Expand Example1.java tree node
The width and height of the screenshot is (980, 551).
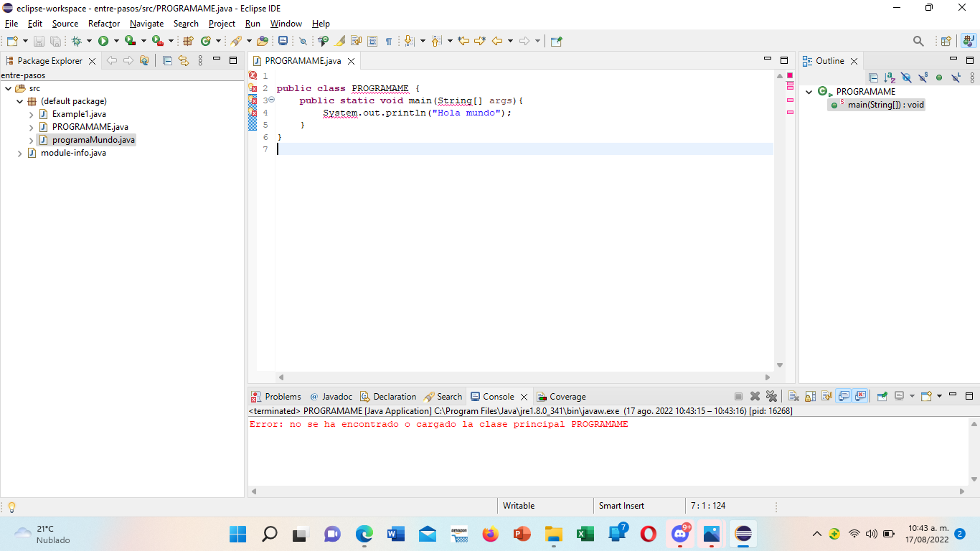(x=31, y=114)
